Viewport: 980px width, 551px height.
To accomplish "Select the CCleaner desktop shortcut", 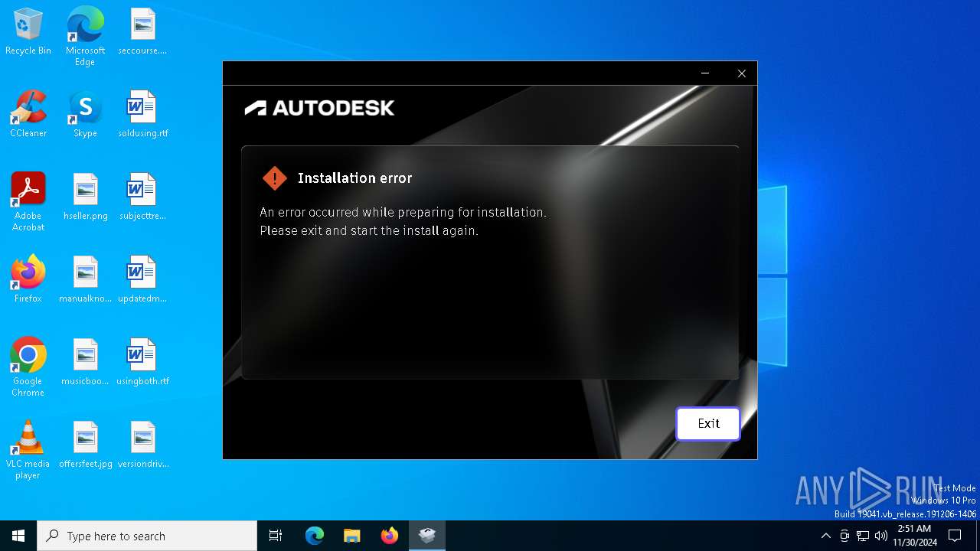I will [28, 114].
